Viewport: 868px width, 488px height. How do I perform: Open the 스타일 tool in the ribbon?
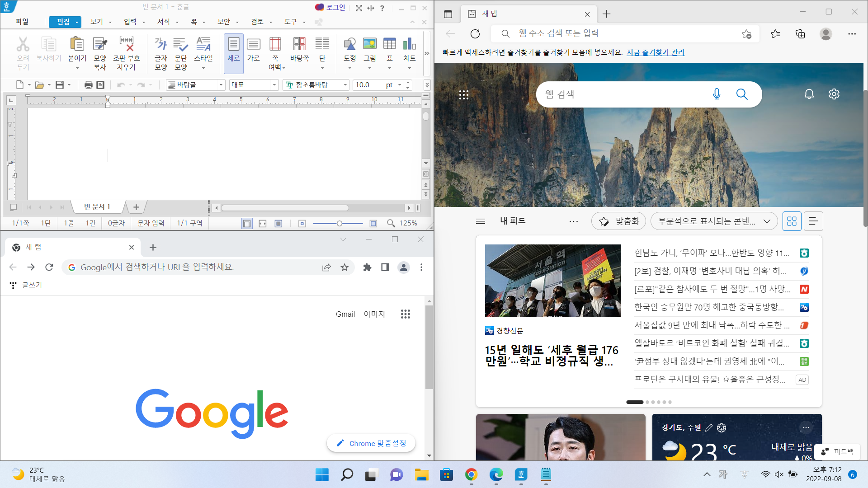pyautogui.click(x=203, y=50)
